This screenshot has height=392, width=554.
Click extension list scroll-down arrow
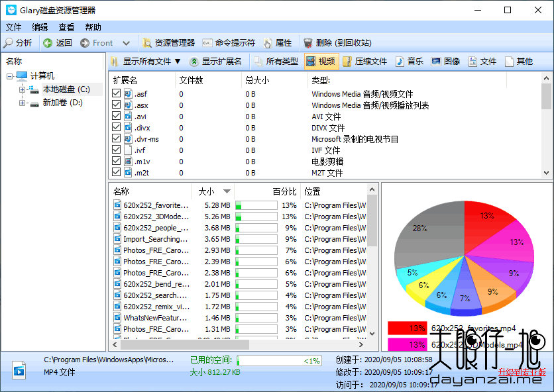click(x=546, y=173)
